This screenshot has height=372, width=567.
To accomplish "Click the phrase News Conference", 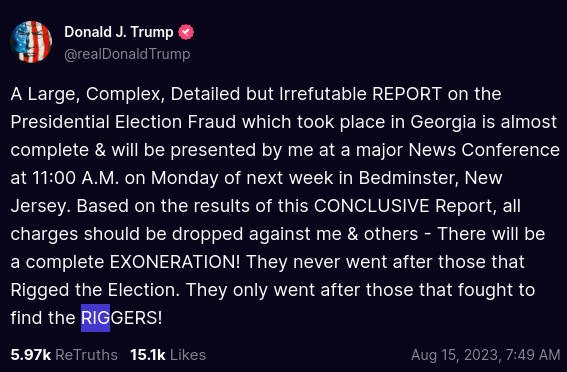I will (484, 150).
